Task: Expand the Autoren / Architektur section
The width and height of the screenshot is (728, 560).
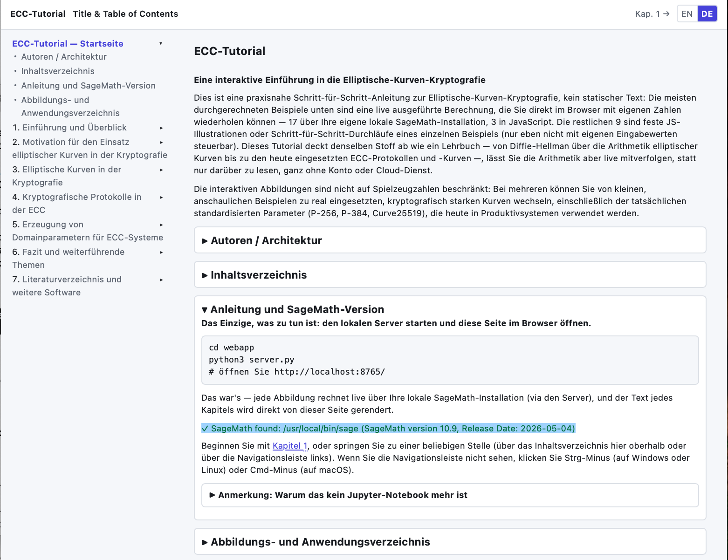Action: click(x=450, y=240)
